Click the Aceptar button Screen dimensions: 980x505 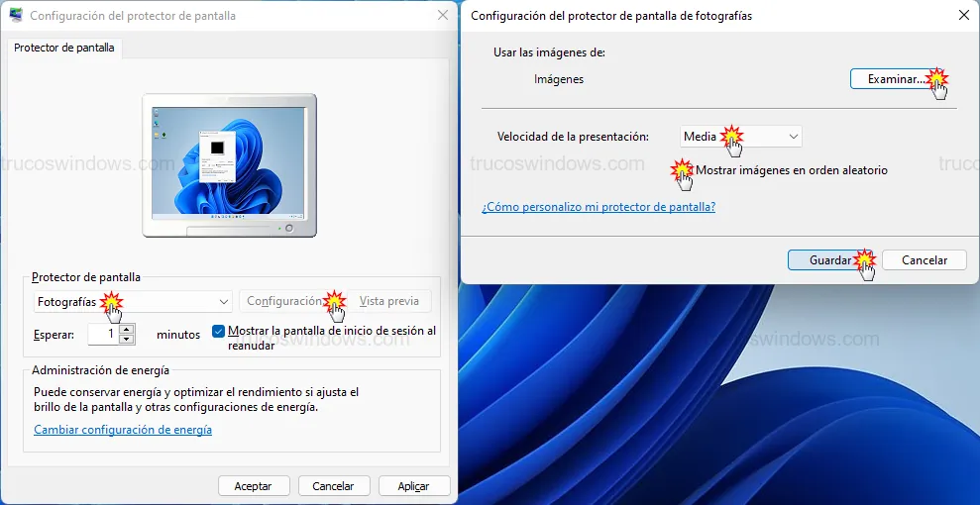(x=253, y=486)
